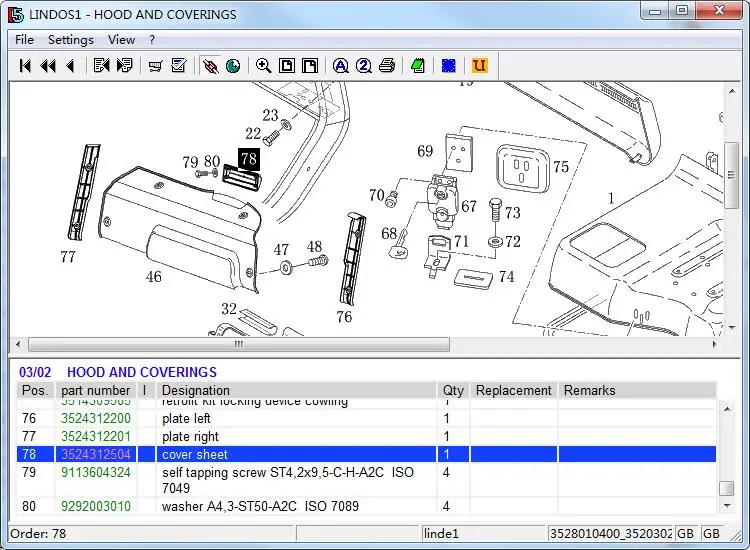Click the green book icon
Screen dimensions: 750x550
coord(417,66)
